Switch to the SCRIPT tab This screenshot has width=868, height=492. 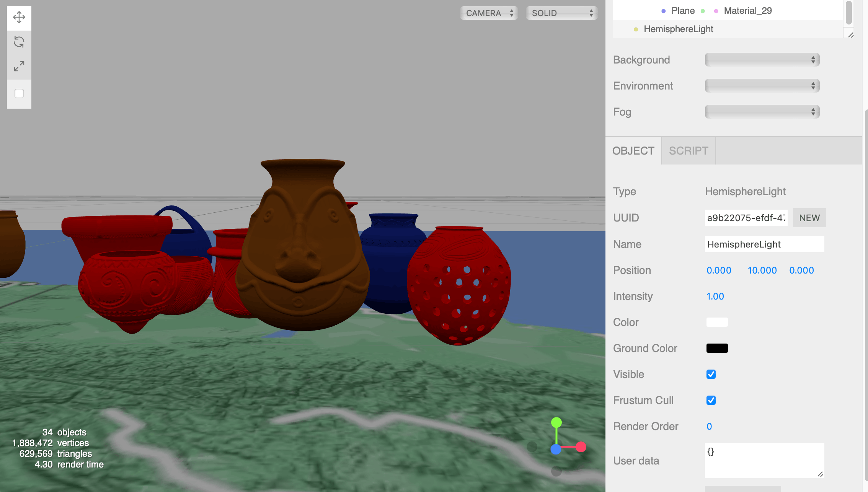[x=689, y=151]
